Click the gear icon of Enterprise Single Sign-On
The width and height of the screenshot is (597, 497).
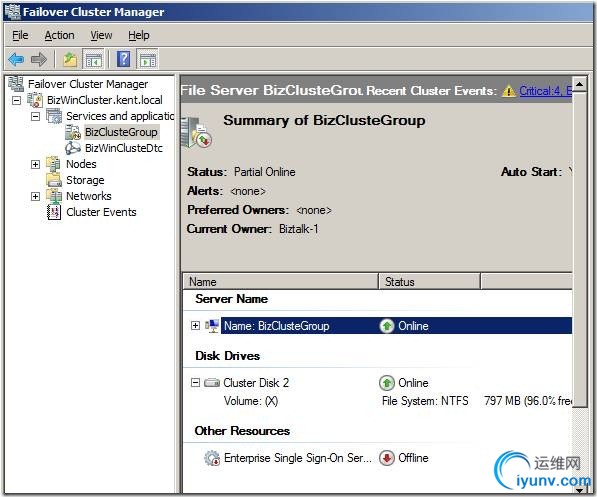pyautogui.click(x=212, y=458)
